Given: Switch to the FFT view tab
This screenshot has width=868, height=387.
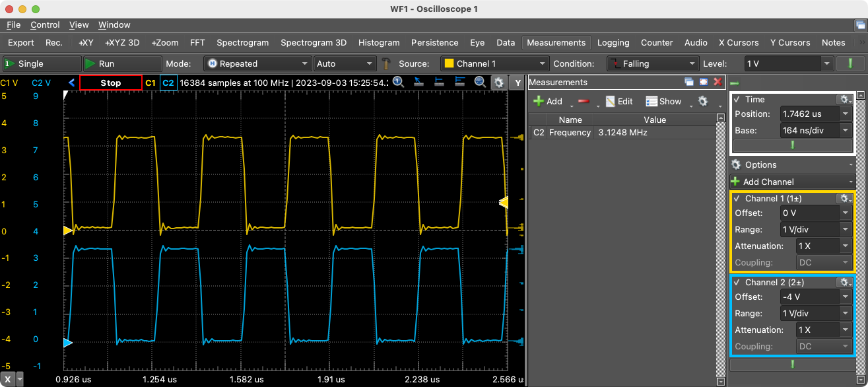Looking at the screenshot, I should click(197, 42).
